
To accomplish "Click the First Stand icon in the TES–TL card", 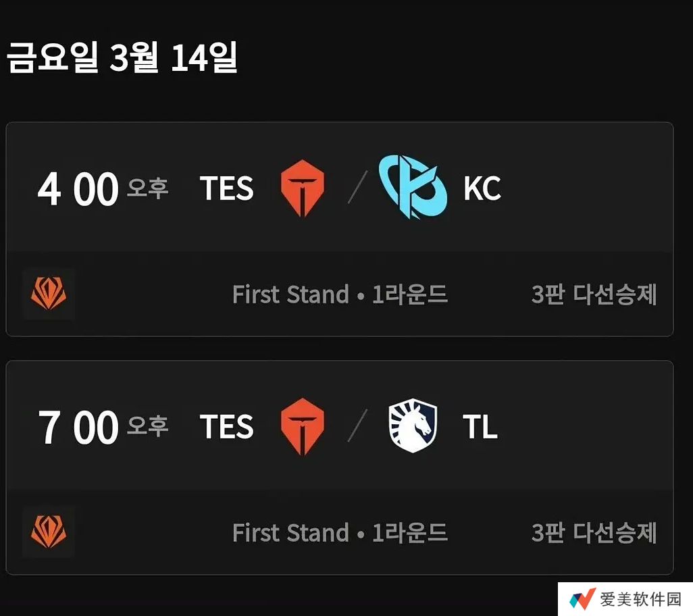I will tap(49, 532).
